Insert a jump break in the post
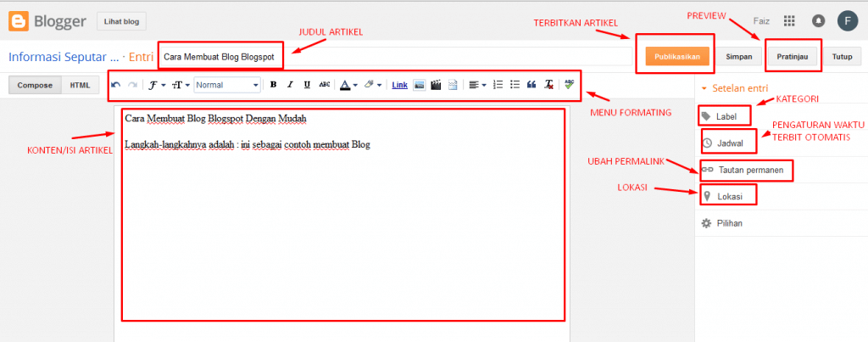This screenshot has width=868, height=342. click(x=453, y=85)
